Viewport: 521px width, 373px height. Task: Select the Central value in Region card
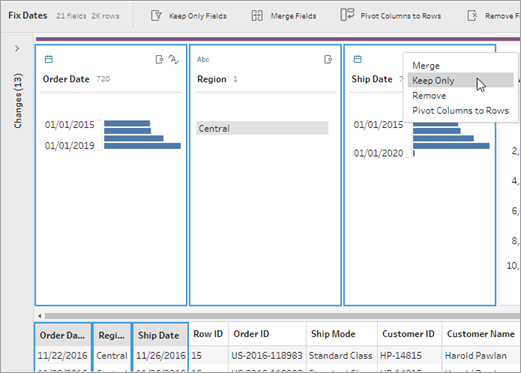pos(262,128)
